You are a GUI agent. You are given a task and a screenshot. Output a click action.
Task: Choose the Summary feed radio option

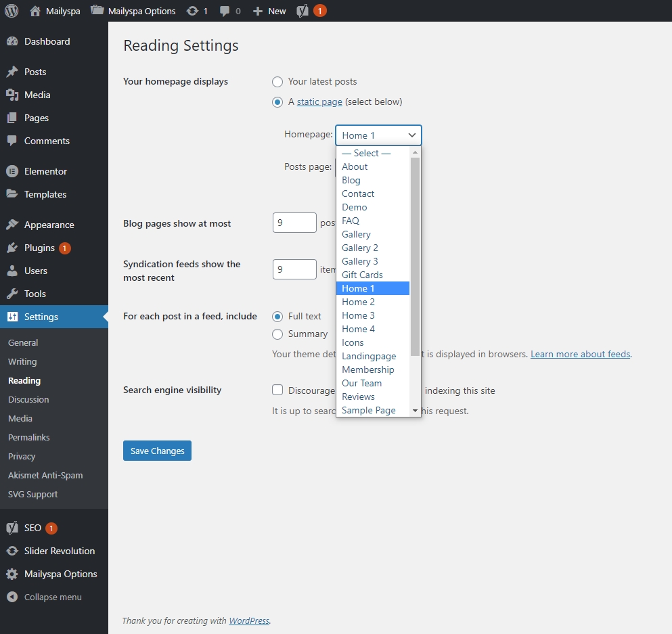(x=277, y=334)
